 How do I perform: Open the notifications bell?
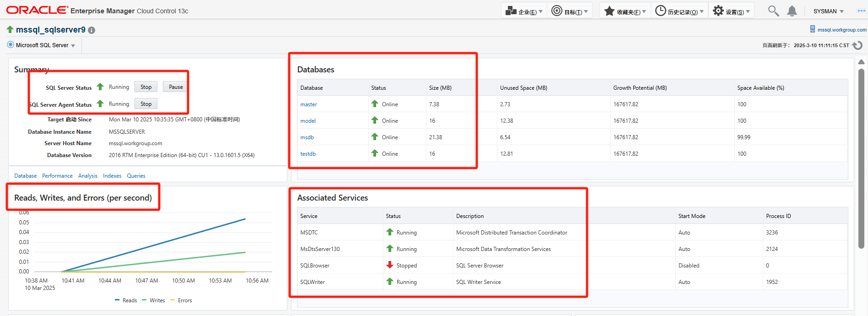click(x=792, y=11)
